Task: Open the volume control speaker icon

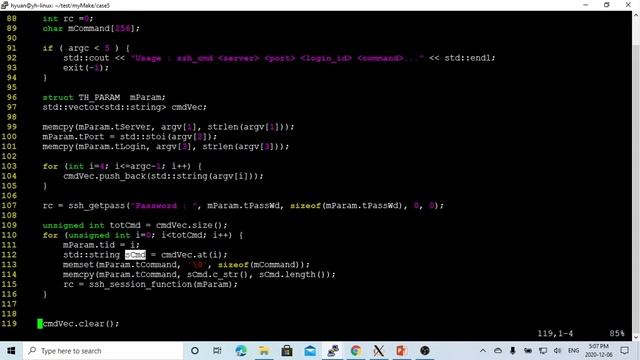Action: (x=558, y=351)
